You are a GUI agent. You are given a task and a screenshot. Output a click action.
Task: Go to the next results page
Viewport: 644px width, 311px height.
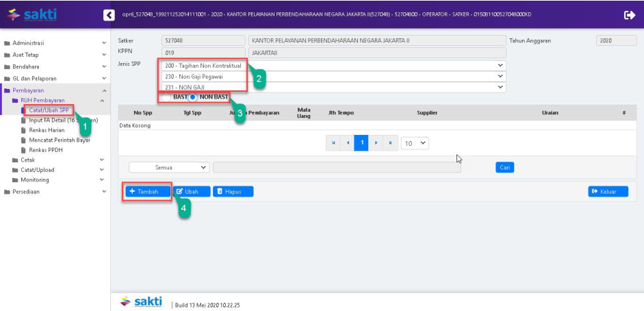tap(376, 143)
